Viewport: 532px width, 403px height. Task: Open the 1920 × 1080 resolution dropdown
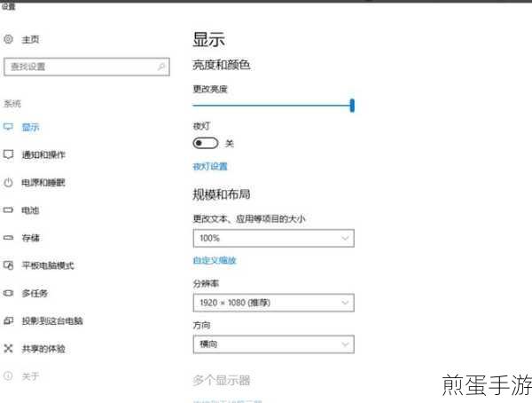[273, 303]
